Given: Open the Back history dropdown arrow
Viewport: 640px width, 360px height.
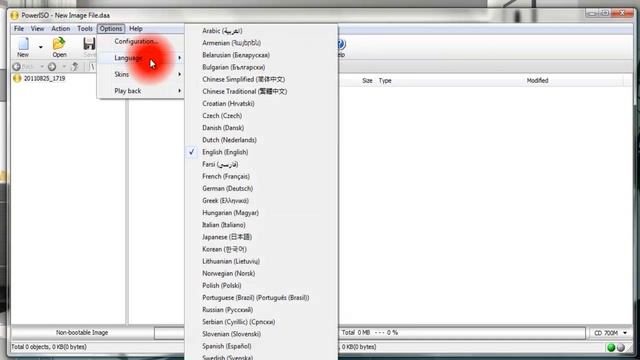Looking at the screenshot, I should [x=41, y=67].
